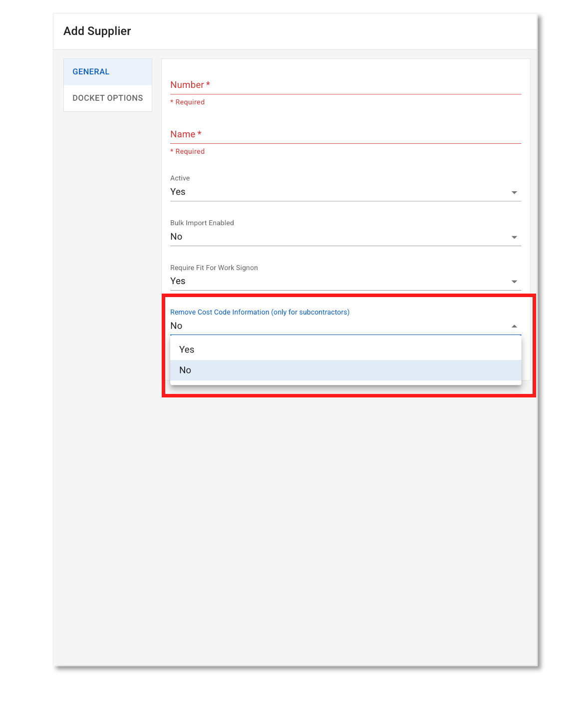Open the Active dropdown showing Yes
The height and width of the screenshot is (701, 588).
pos(339,192)
